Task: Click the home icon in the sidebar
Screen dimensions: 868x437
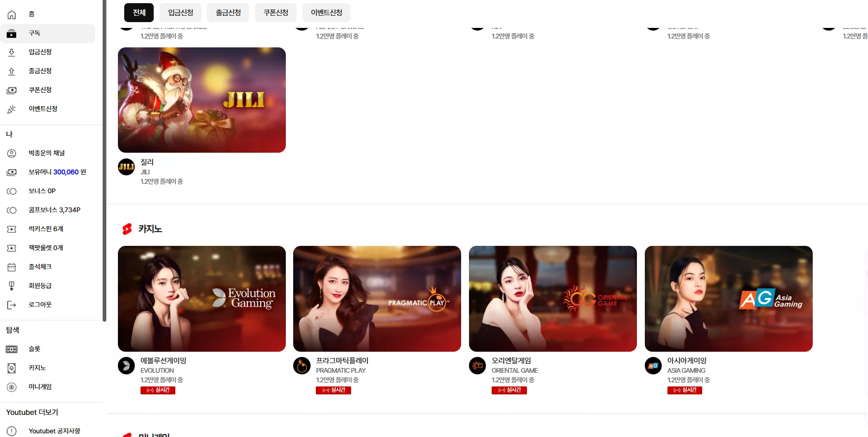Action: (12, 14)
